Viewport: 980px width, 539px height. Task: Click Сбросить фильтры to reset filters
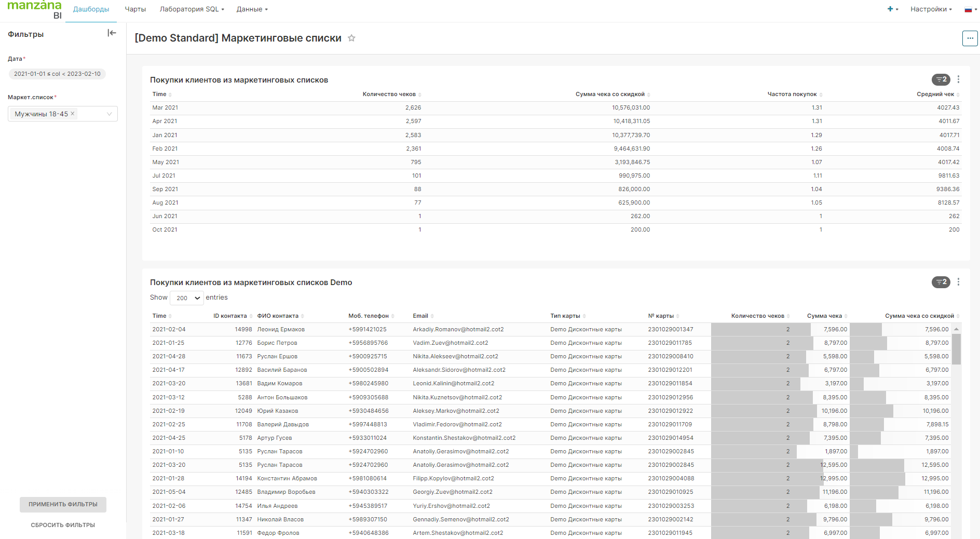63,525
